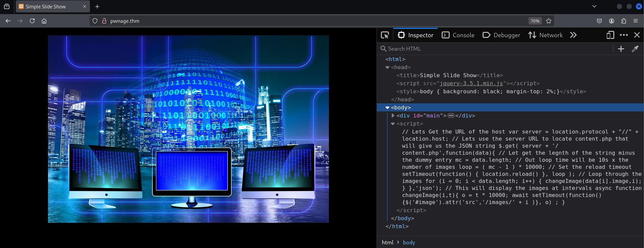Click the create new node plus icon
The width and height of the screenshot is (644, 248).
pyautogui.click(x=621, y=49)
